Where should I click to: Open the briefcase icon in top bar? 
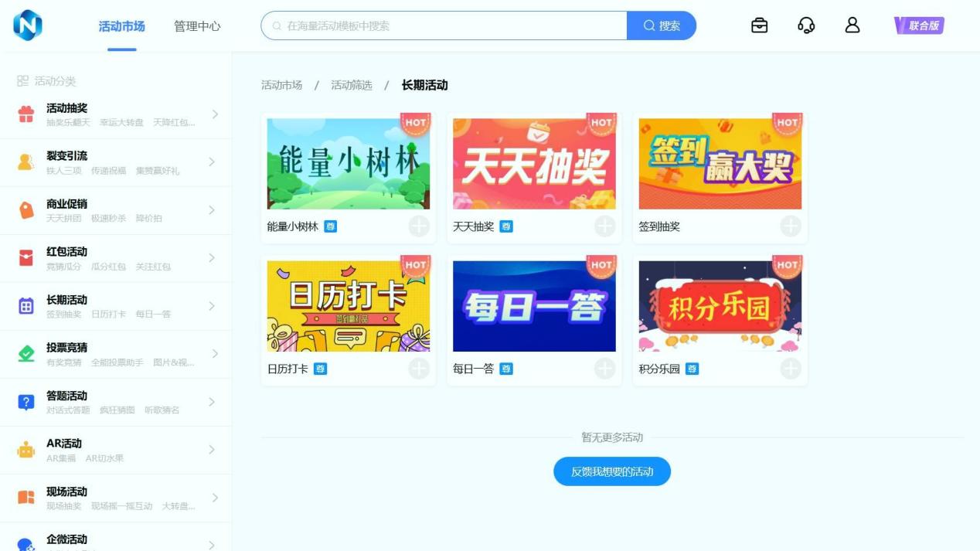(759, 26)
